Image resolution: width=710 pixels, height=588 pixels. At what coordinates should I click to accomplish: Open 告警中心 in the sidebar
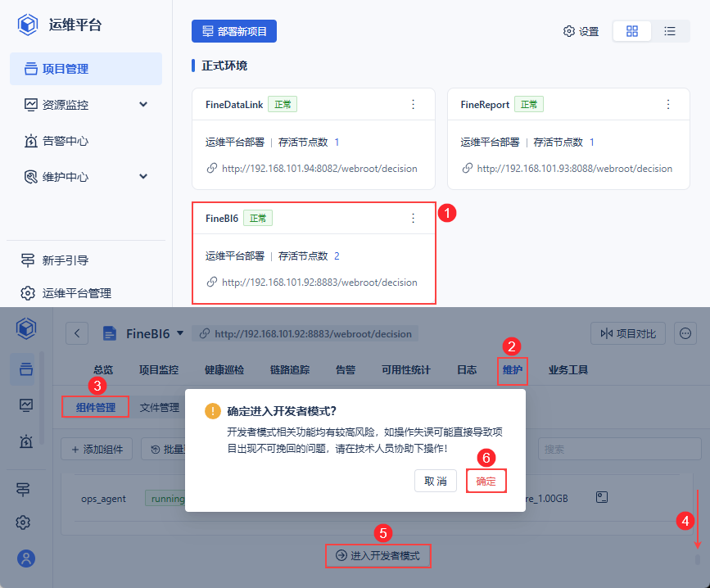point(86,141)
